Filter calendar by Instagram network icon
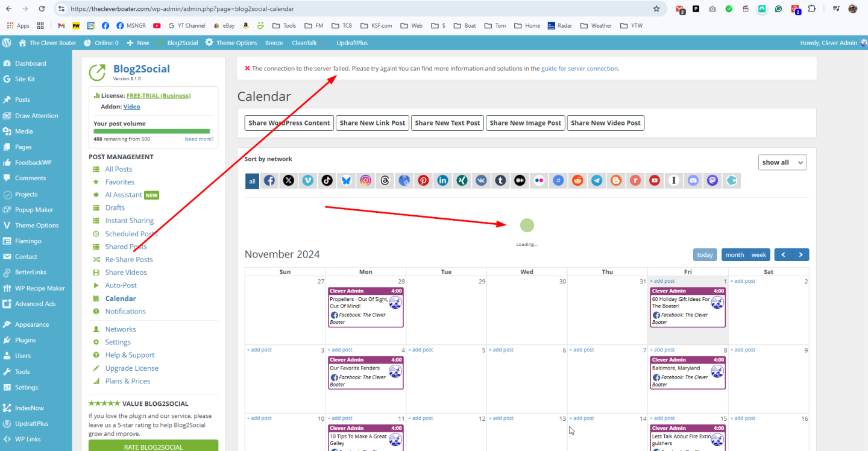The image size is (868, 451). click(366, 180)
